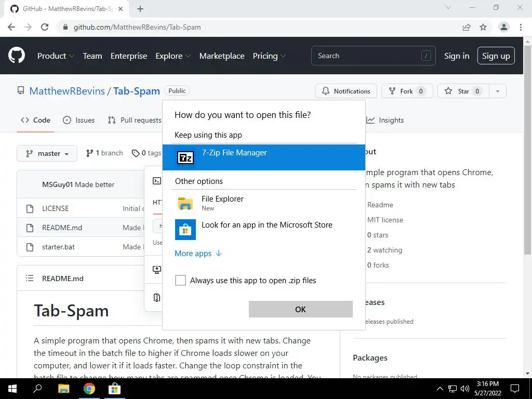Close the GitHub browser tab
This screenshot has height=399, width=532.
[121, 9]
